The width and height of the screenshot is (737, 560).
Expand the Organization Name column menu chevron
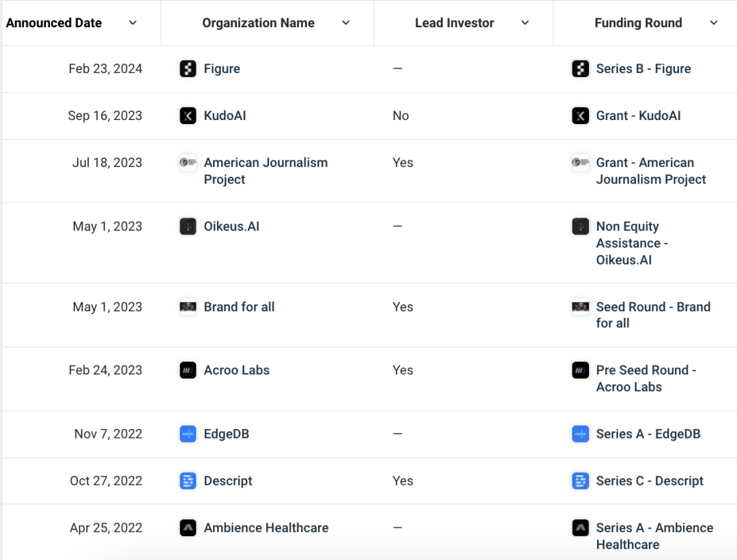click(346, 23)
